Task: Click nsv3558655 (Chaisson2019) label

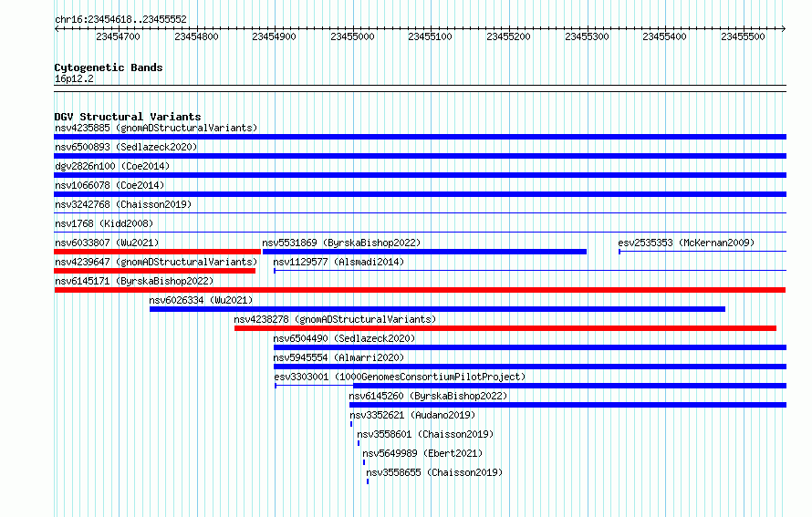Action: (434, 472)
